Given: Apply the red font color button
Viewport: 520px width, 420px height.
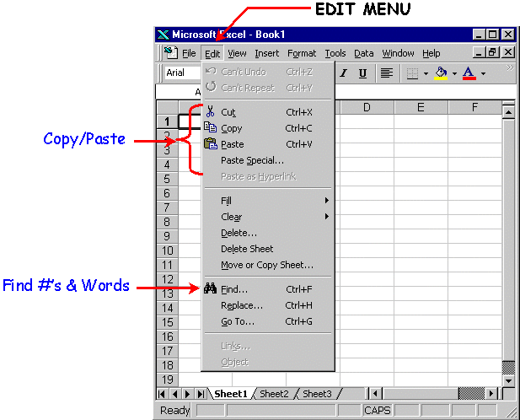Looking at the screenshot, I should click(x=469, y=73).
